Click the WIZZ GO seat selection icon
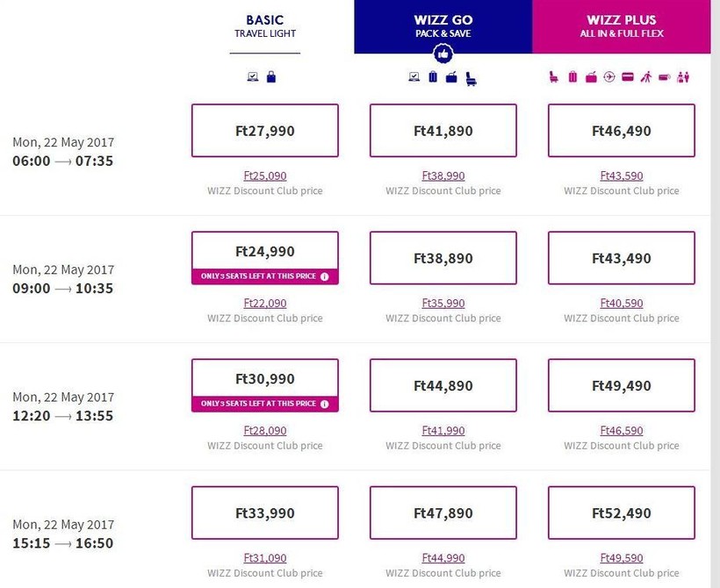 (472, 78)
